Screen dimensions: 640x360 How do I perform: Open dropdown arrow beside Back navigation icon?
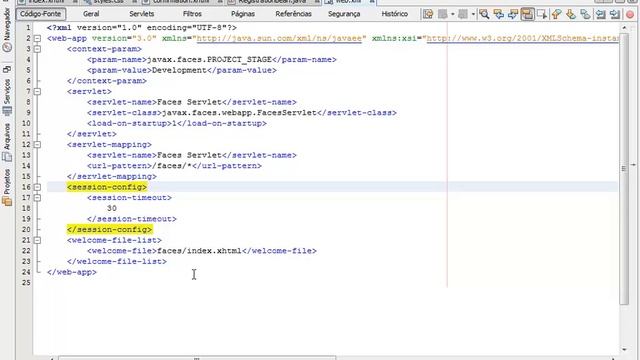coord(453,14)
